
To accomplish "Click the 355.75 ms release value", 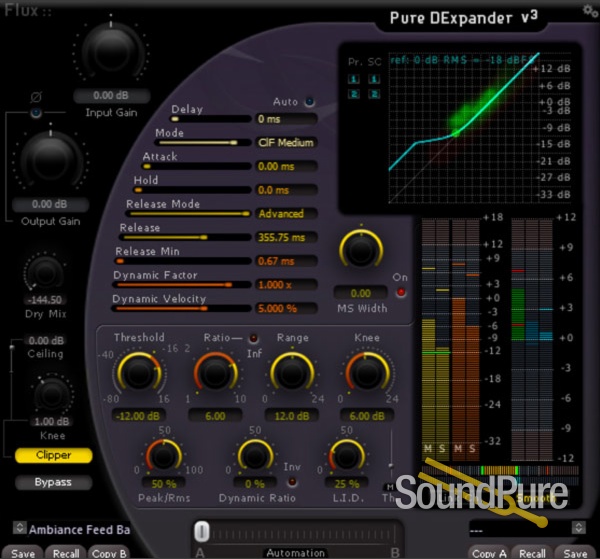I will 286,238.
